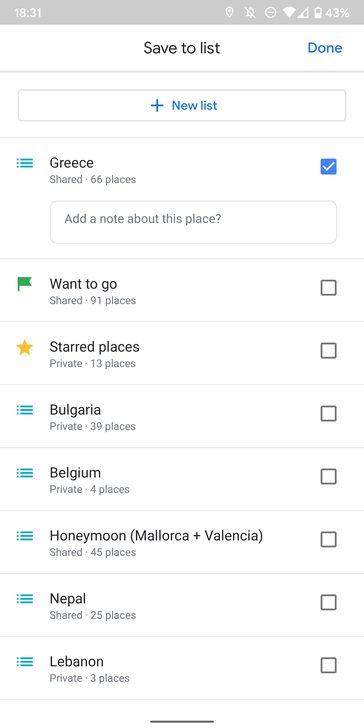Tick the Nepal list checkbox
This screenshot has height=728, width=364.
click(329, 603)
